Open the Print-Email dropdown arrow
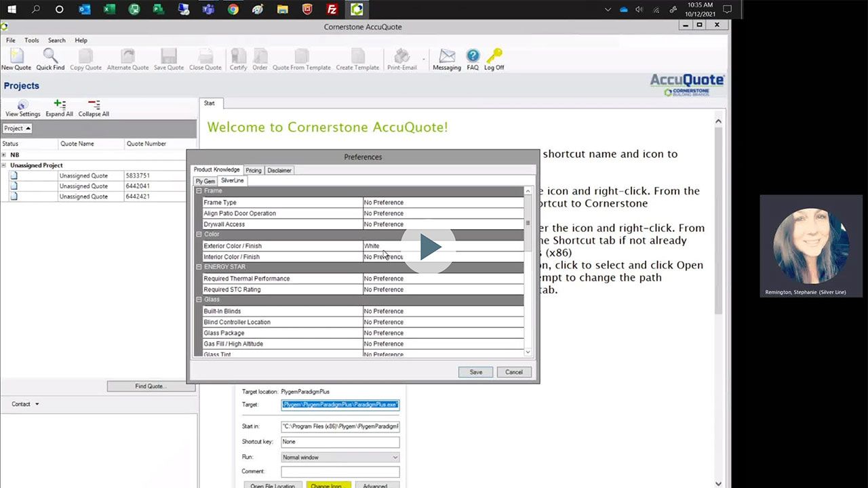 pos(424,59)
